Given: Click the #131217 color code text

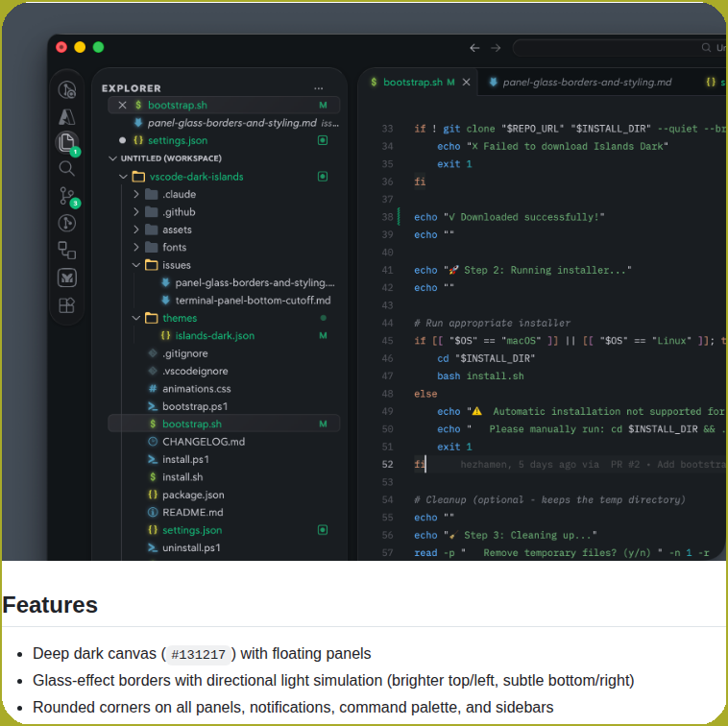Looking at the screenshot, I should [198, 655].
